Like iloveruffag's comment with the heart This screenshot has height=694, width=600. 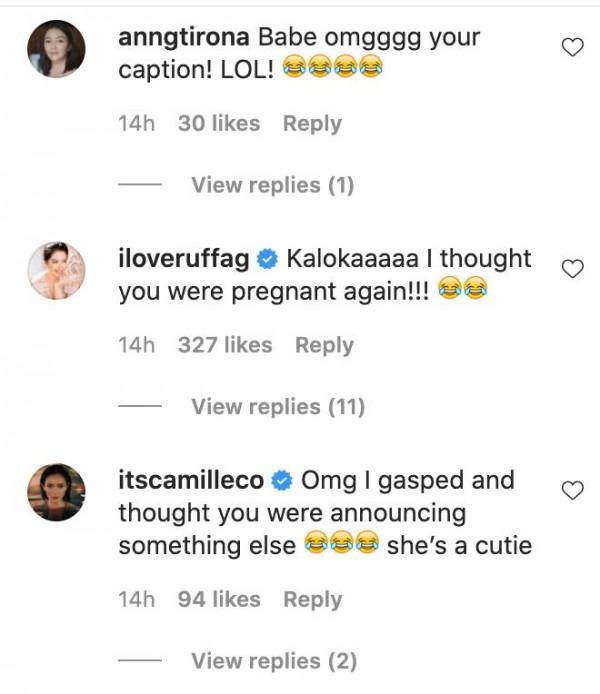click(x=572, y=269)
